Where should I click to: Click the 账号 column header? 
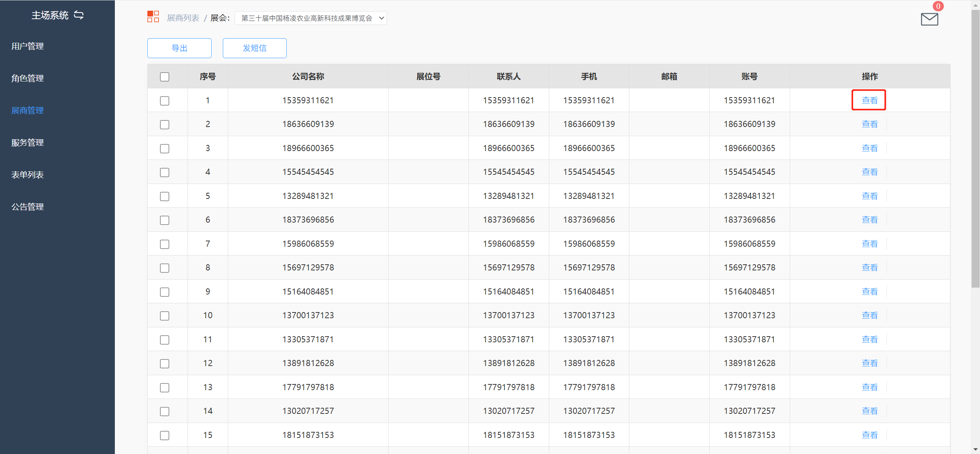coord(749,76)
